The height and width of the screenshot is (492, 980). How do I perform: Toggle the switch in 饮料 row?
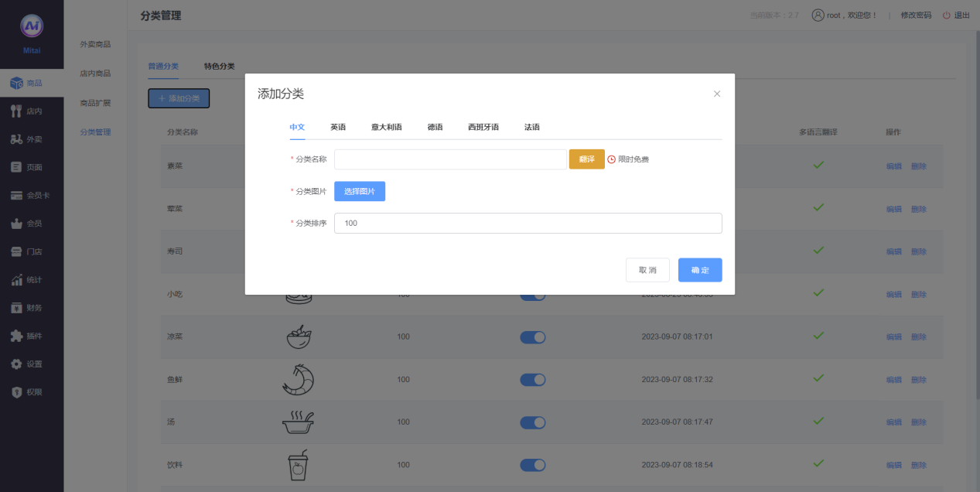click(532, 465)
